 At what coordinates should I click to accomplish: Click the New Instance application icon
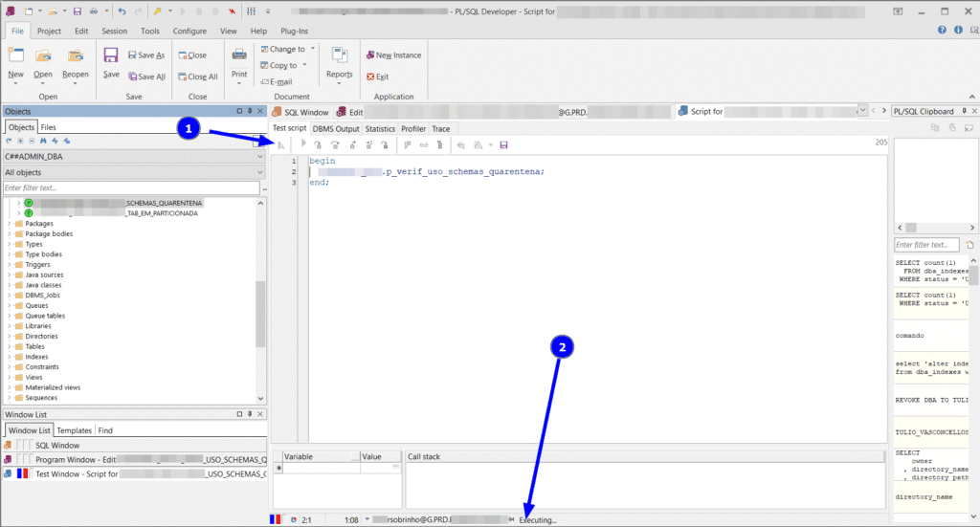369,55
